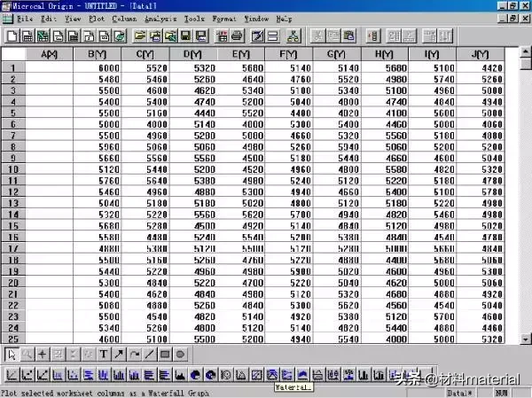Click the New Graph toolbar icon
Viewport: 532px width, 398px height.
pos(58,36)
